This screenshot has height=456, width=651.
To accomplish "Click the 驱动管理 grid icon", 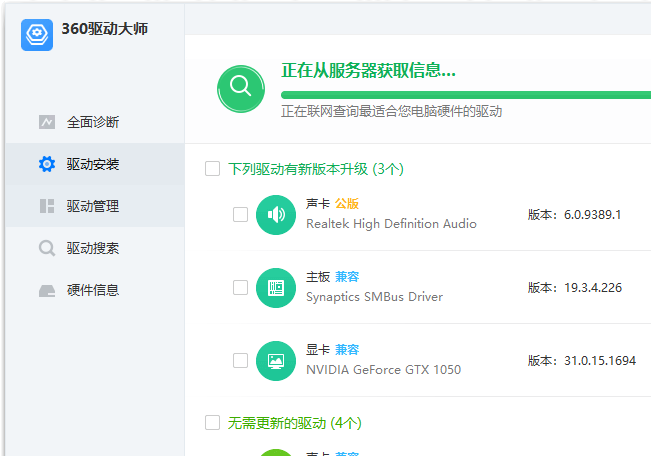I will pos(47,206).
